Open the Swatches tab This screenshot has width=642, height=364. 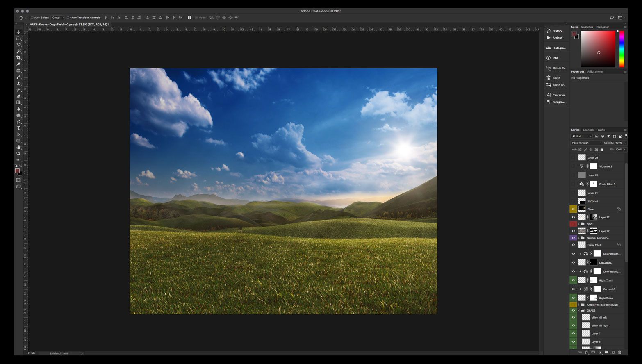click(x=587, y=27)
